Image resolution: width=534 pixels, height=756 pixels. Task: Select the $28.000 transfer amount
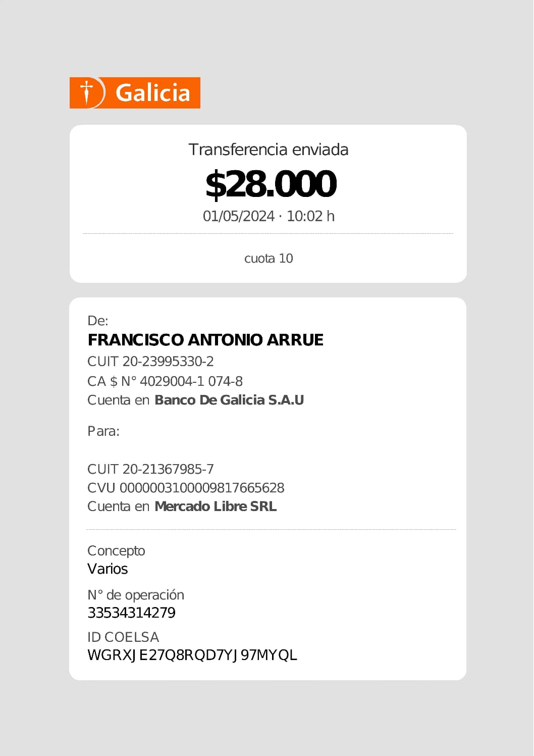(270, 184)
